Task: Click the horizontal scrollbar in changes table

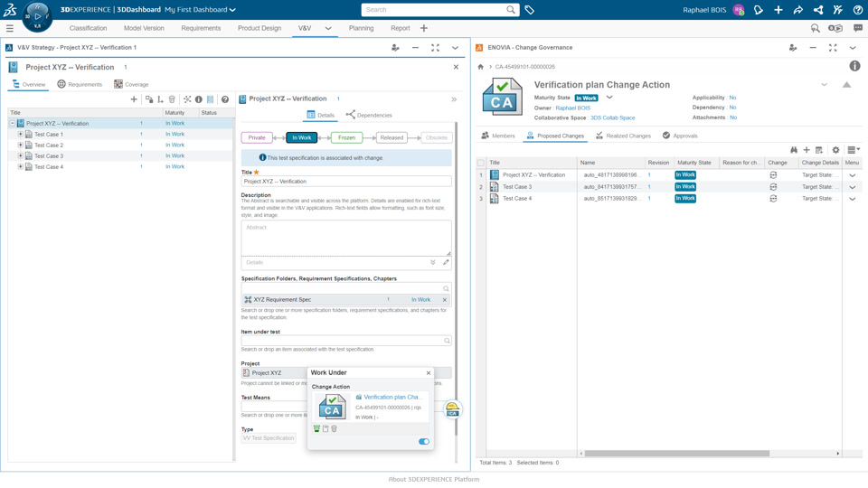Action: pos(676,453)
